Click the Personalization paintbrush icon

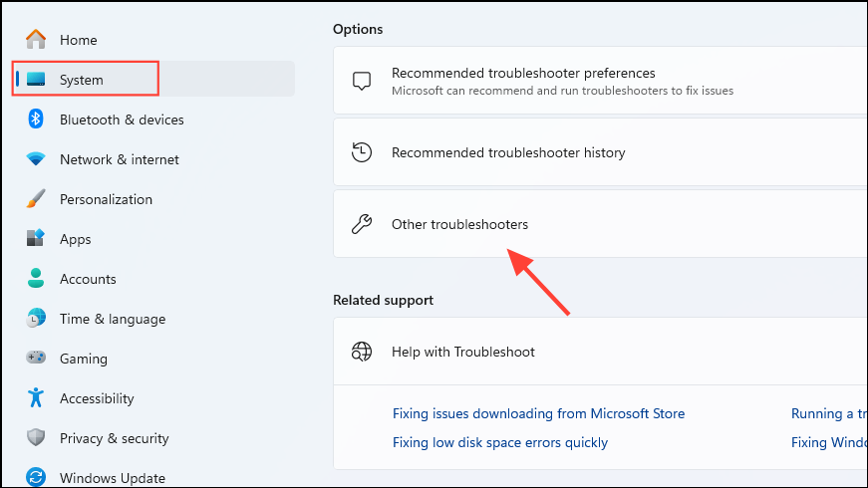pyautogui.click(x=36, y=198)
